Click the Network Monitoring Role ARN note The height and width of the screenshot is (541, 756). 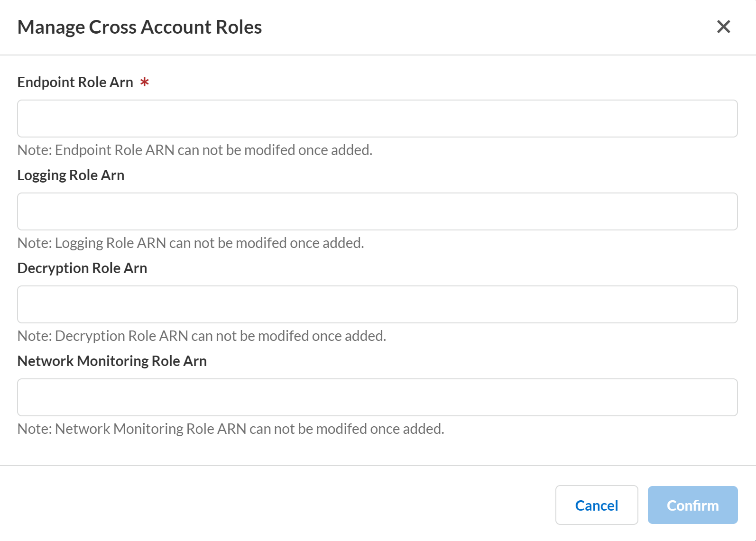[230, 429]
